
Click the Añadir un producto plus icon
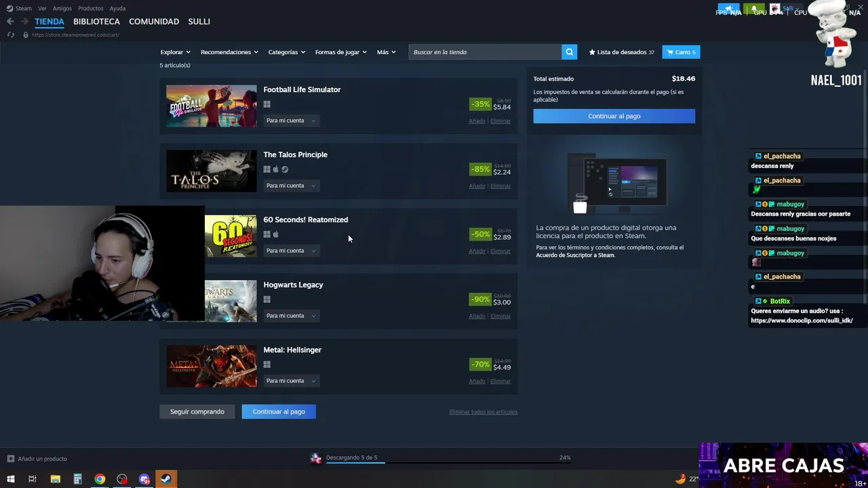[x=11, y=459]
